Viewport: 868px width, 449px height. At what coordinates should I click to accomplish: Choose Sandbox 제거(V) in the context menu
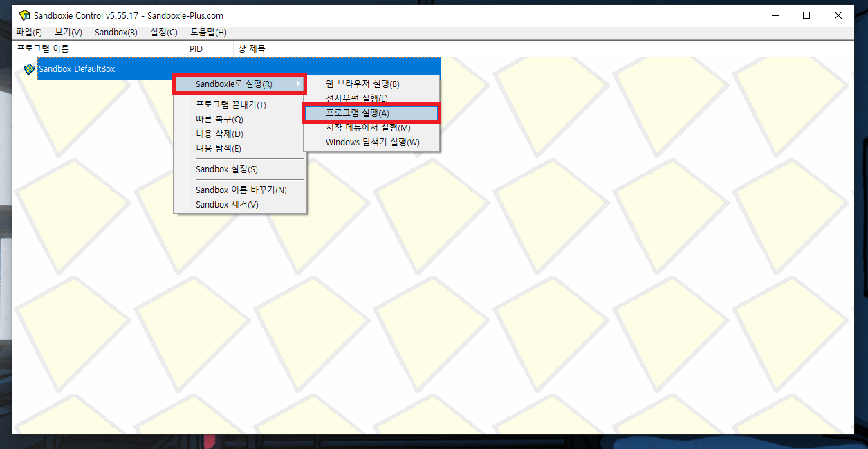(x=239, y=205)
